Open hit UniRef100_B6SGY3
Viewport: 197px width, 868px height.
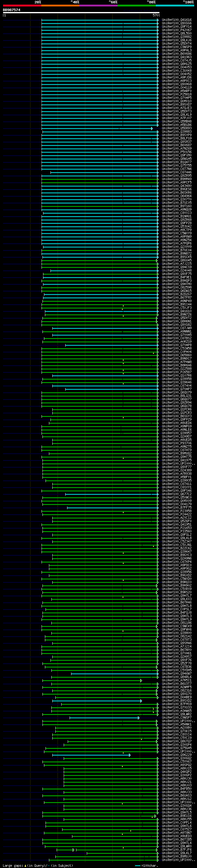177,417
